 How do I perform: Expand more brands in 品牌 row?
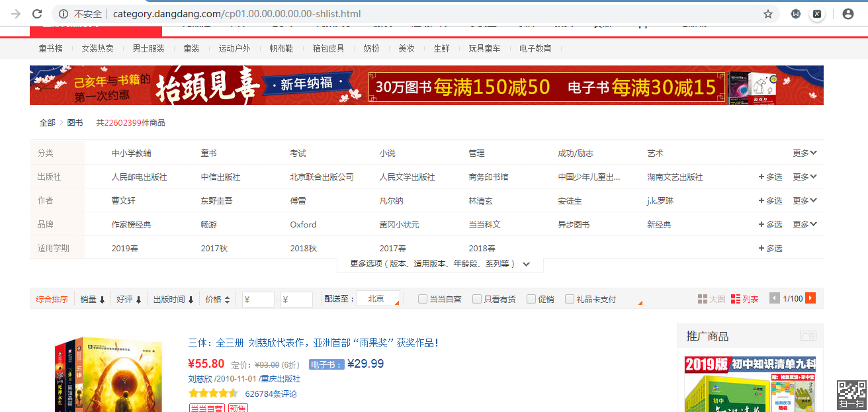(804, 224)
